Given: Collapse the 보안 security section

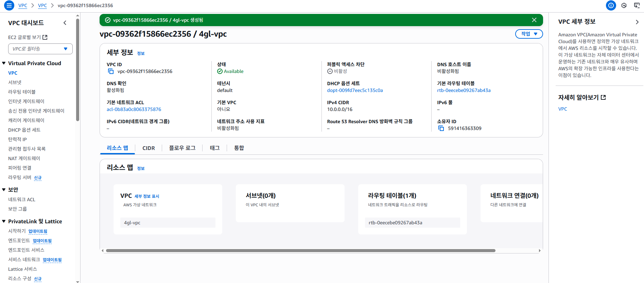Looking at the screenshot, I should [4, 190].
